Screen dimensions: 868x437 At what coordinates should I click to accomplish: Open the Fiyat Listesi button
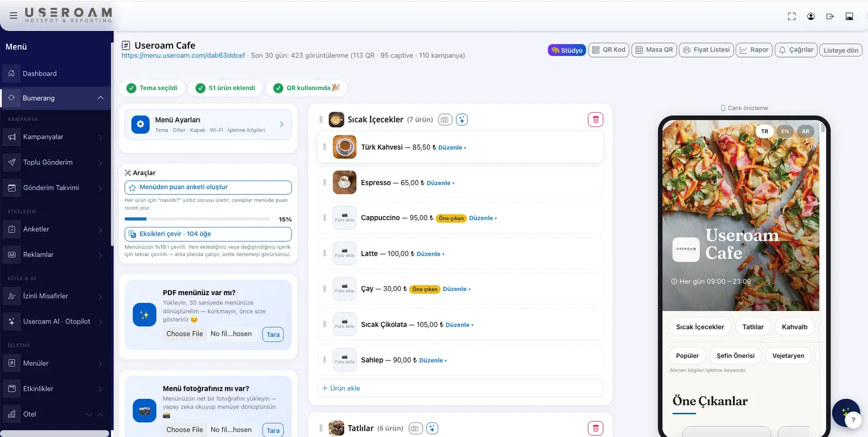(706, 50)
